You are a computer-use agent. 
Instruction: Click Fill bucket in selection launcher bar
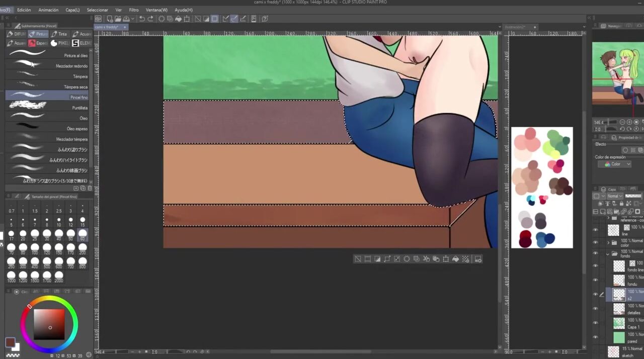coord(456,259)
